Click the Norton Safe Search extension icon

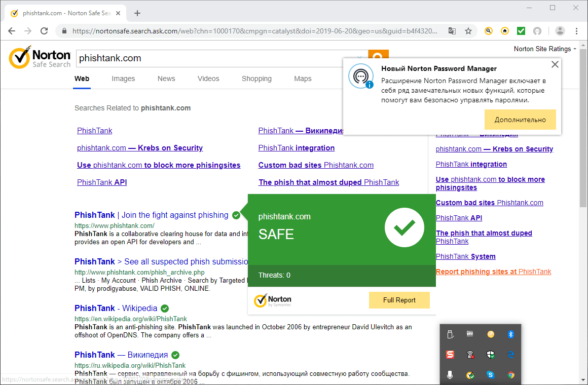[x=488, y=31]
